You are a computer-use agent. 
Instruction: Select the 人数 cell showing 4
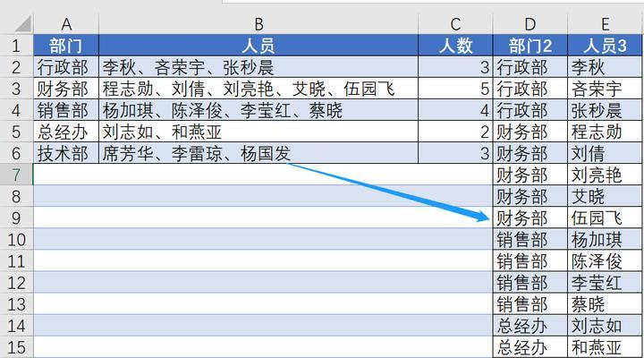[455, 110]
